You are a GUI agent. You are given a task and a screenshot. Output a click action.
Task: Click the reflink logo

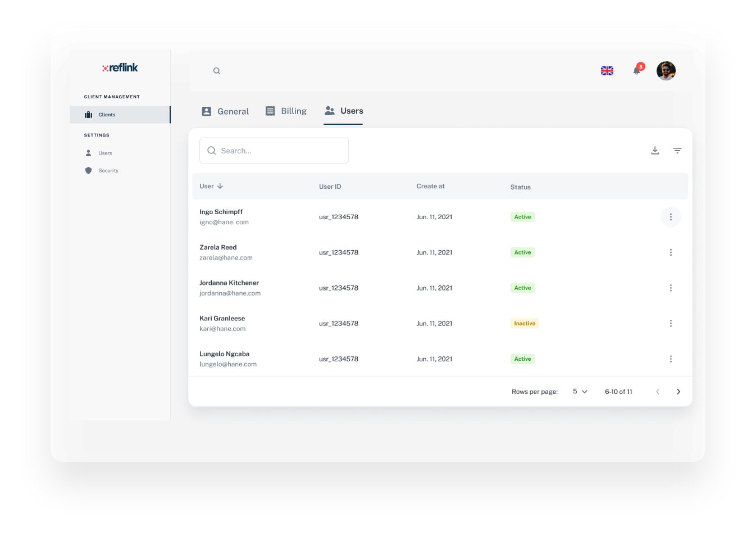point(120,67)
